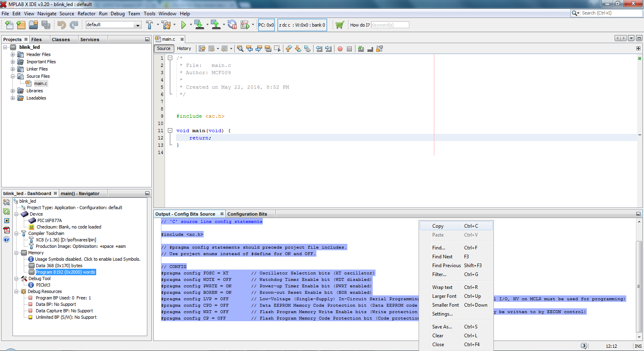Click Dashboard Refresh Debug Tool Status icon
Viewport: 644px width, 351px height.
(x=6, y=212)
